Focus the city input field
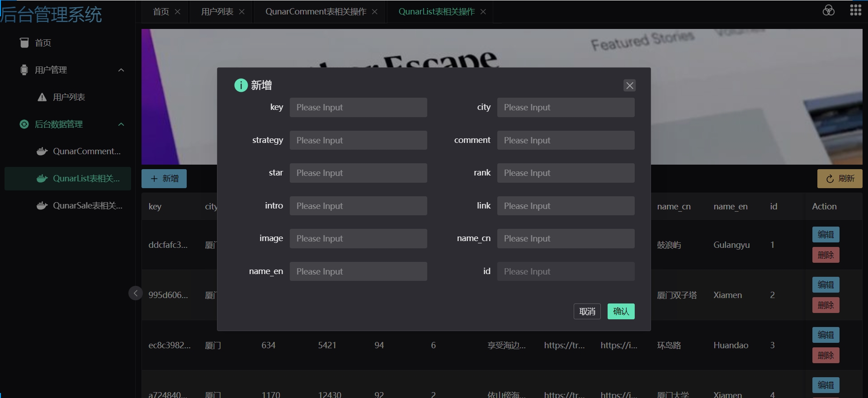The width and height of the screenshot is (868, 398). pos(566,108)
